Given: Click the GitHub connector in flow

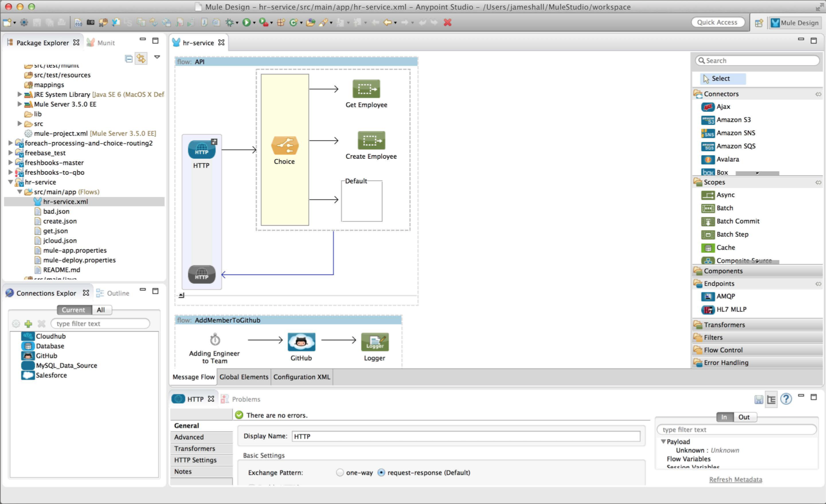Looking at the screenshot, I should tap(301, 342).
